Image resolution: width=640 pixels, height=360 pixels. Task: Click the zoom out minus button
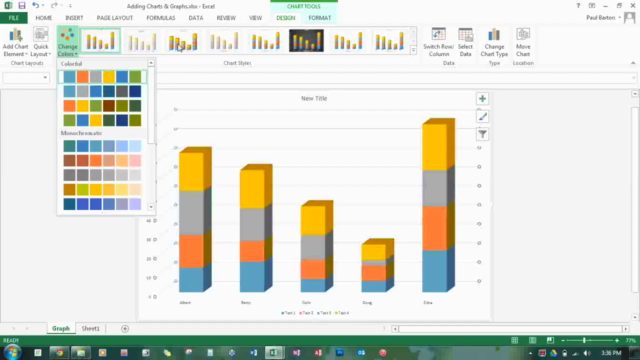click(x=563, y=340)
